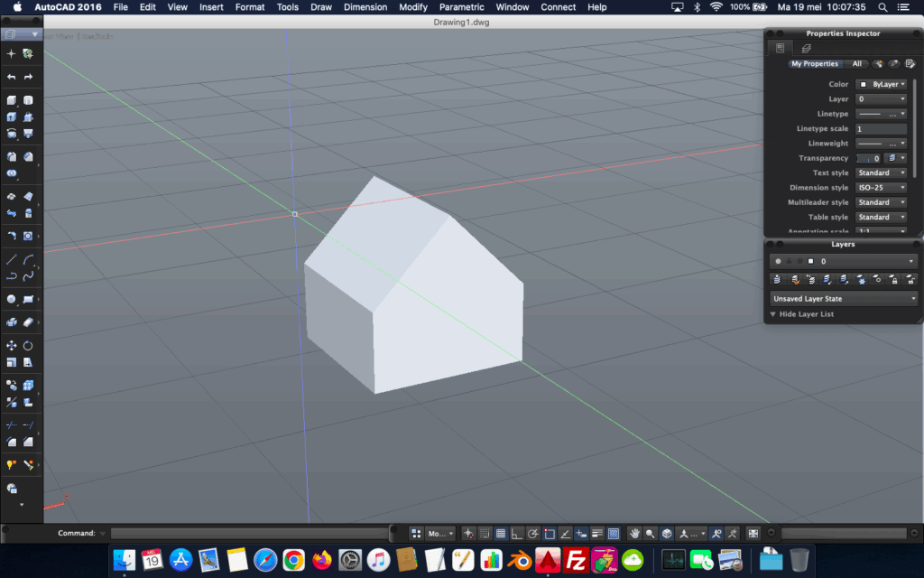Open the Parametric menu
This screenshot has width=924, height=578.
(x=461, y=7)
